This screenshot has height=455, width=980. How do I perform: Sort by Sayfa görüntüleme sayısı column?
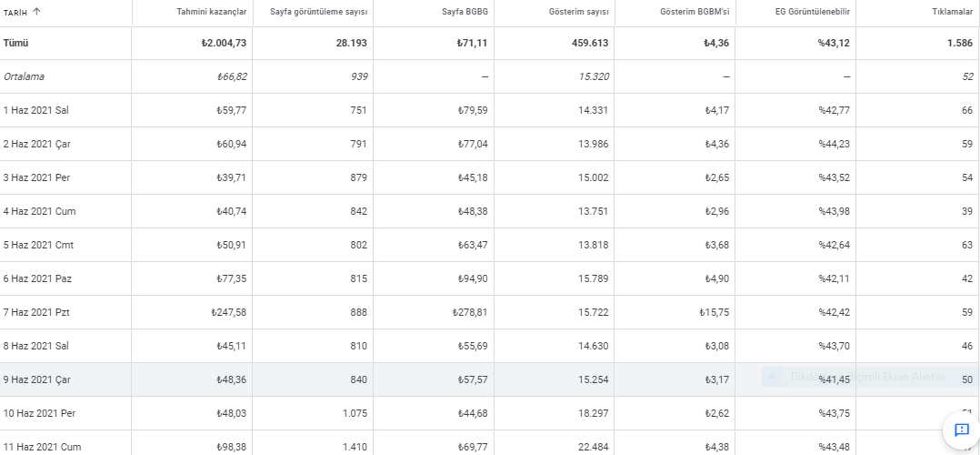tap(318, 12)
